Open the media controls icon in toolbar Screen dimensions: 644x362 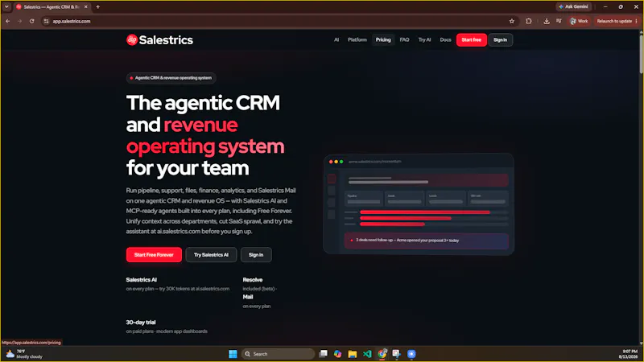[559, 21]
